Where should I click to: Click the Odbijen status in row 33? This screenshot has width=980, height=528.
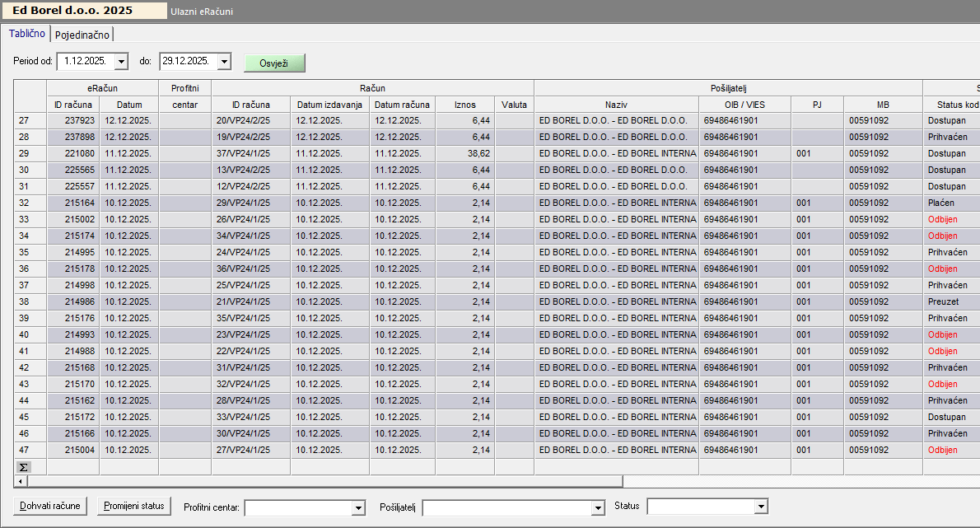coord(942,219)
